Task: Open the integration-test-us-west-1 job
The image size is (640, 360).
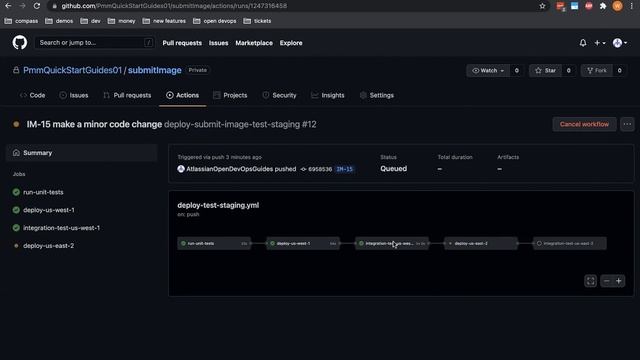Action: (61, 228)
